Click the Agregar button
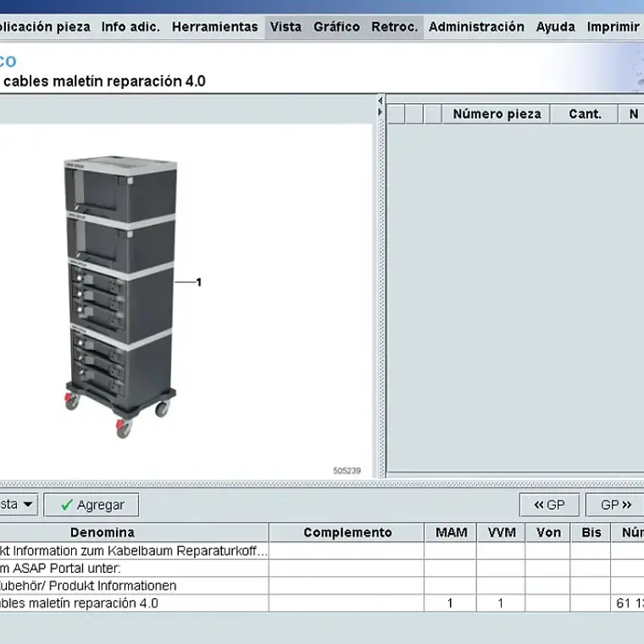644x644 pixels. [92, 505]
